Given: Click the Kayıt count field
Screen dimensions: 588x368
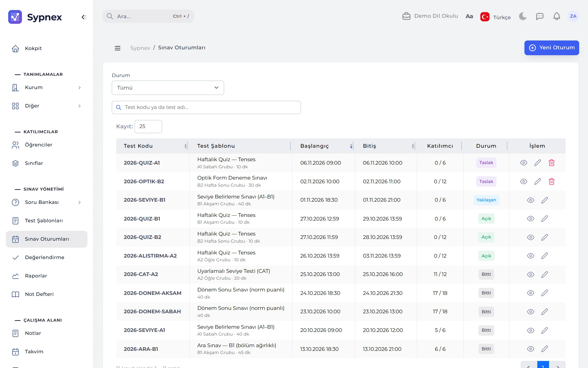Looking at the screenshot, I should click(x=148, y=127).
